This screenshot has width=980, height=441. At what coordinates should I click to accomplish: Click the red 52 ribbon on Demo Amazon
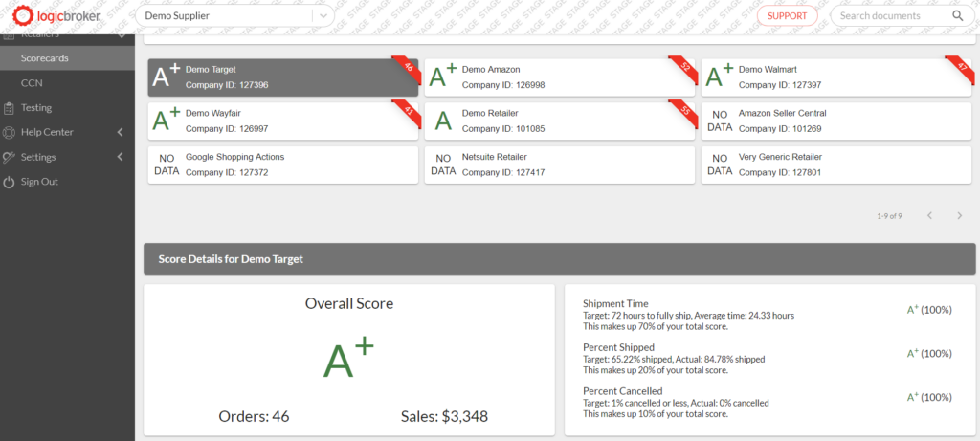683,69
